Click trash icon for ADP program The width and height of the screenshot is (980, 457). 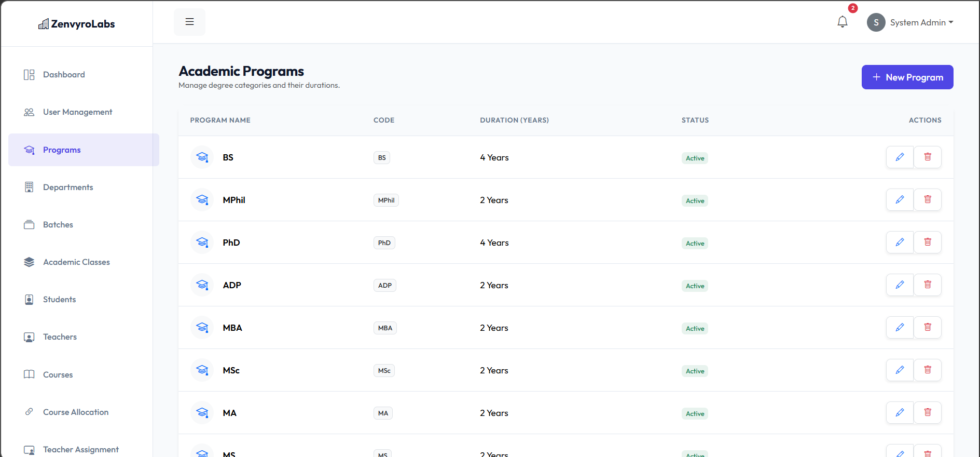tap(928, 285)
